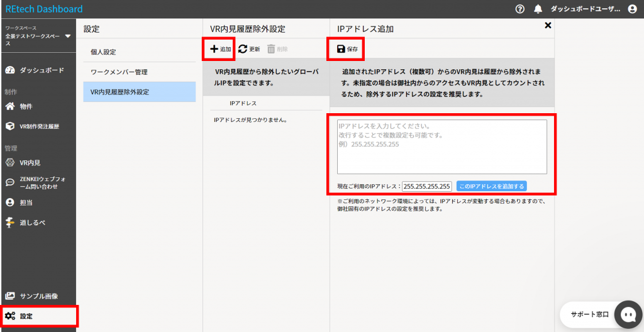Click the ダッシュボードユーザ… username text
This screenshot has width=644, height=332.
click(x=586, y=9)
